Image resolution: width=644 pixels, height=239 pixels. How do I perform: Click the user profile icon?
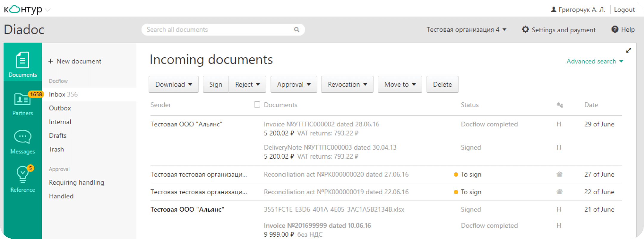pyautogui.click(x=554, y=10)
